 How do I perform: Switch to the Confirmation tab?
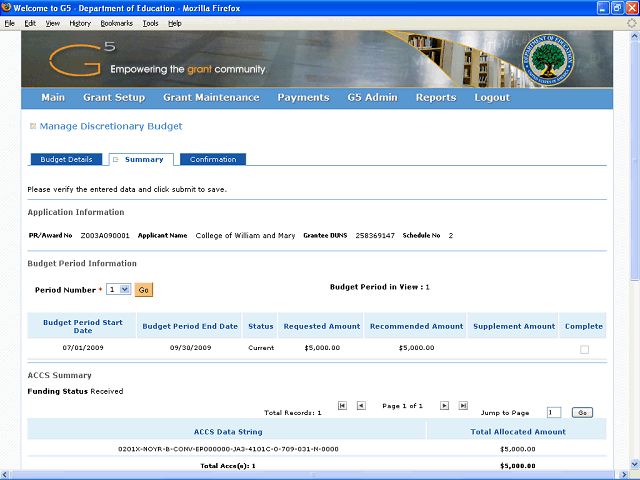coord(213,160)
